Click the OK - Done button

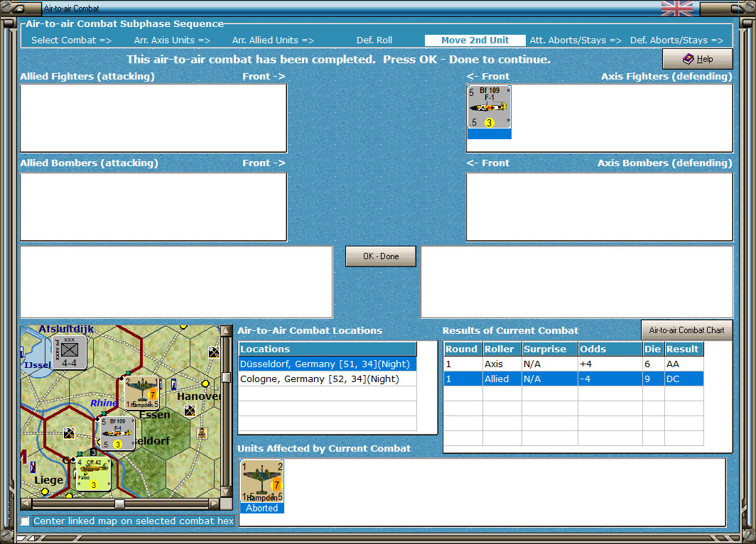point(380,256)
